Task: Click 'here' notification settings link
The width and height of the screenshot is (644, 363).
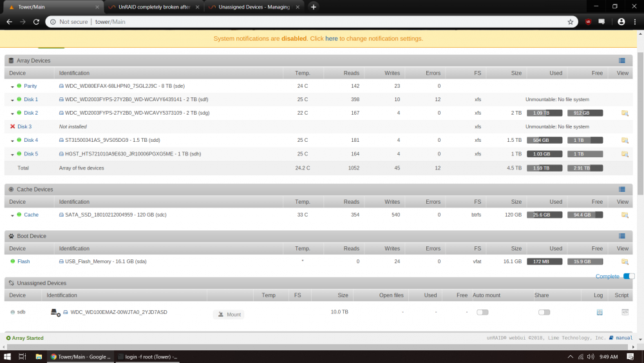Action: pos(332,39)
